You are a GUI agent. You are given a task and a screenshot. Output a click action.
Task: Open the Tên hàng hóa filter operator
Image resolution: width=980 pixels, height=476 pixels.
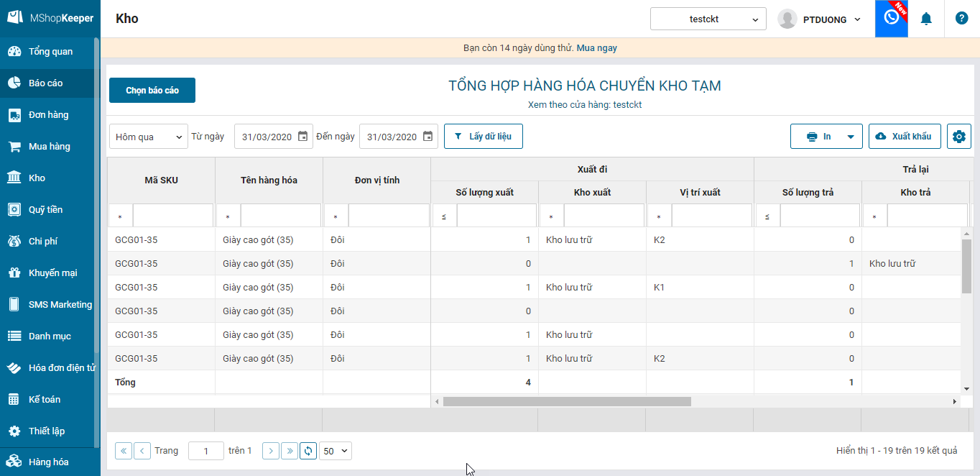point(228,216)
